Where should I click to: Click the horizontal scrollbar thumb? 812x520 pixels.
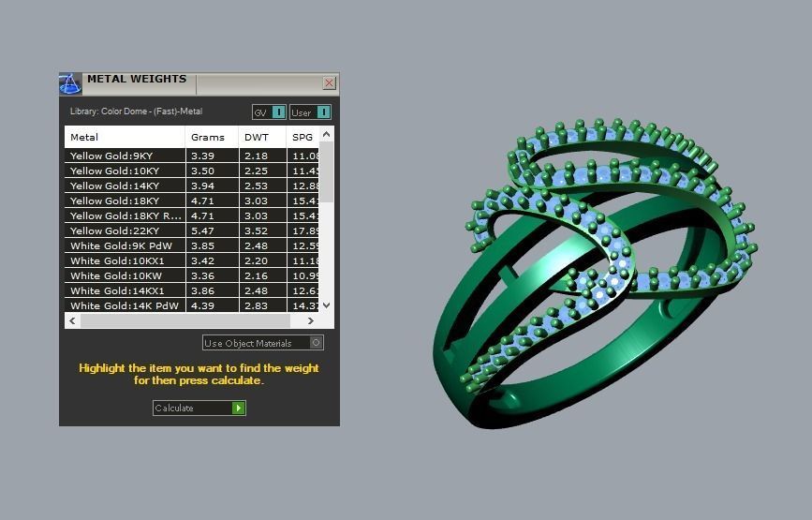185,320
